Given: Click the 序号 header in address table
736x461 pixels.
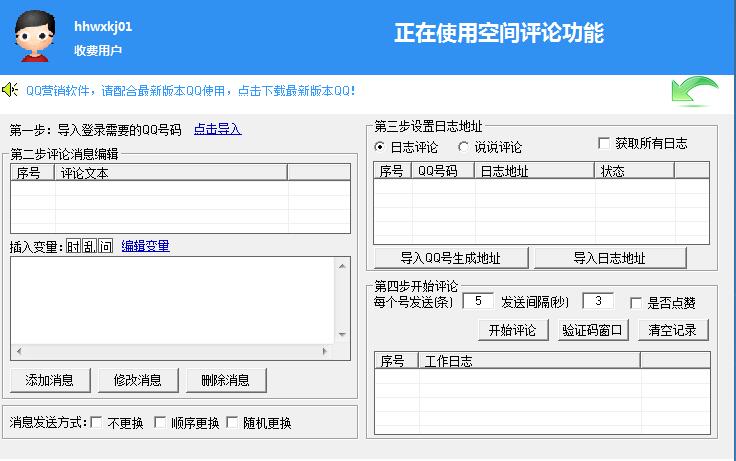Looking at the screenshot, I should [393, 171].
